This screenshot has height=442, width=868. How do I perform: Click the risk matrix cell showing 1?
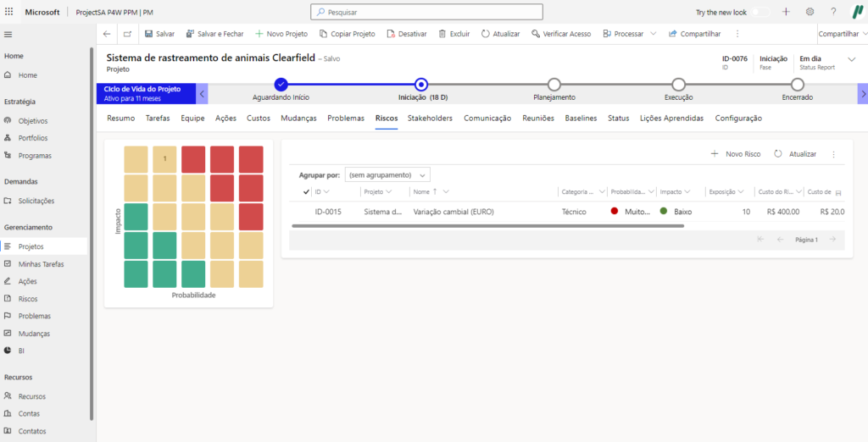tap(164, 159)
